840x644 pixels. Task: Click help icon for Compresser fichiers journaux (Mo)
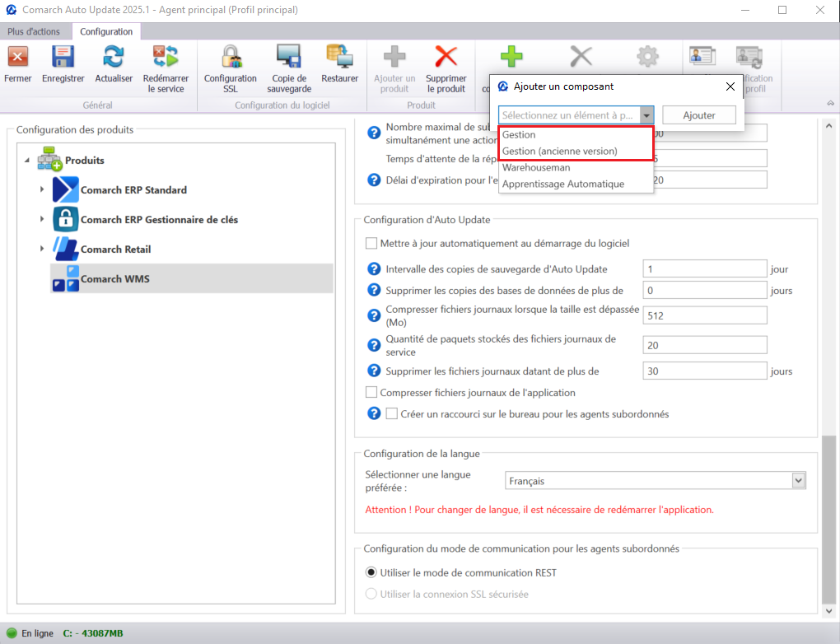373,315
